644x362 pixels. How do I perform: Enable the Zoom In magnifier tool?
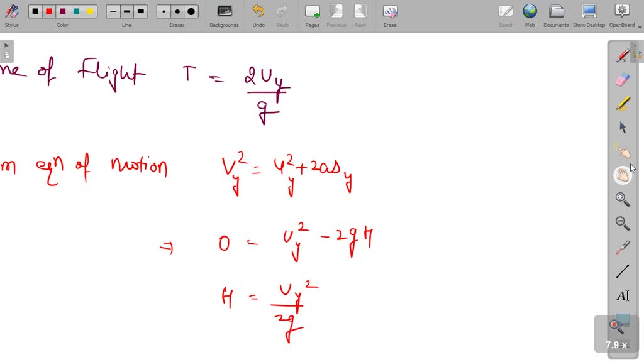[622, 199]
